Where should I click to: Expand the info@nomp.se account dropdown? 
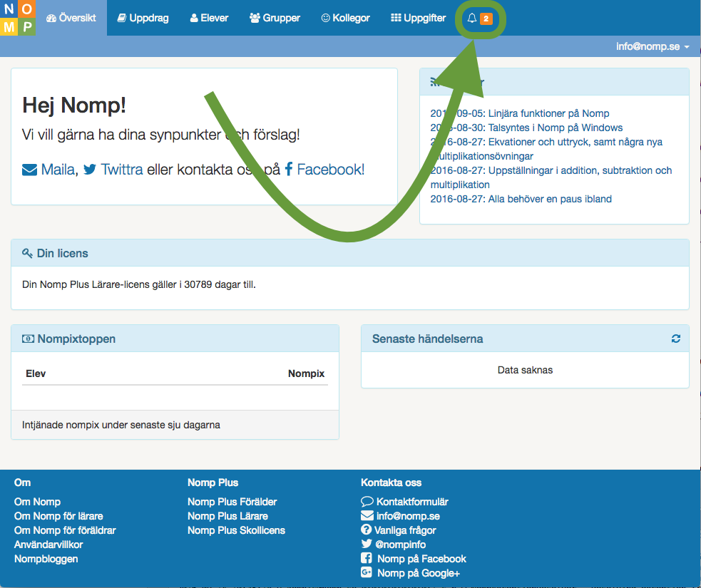653,46
